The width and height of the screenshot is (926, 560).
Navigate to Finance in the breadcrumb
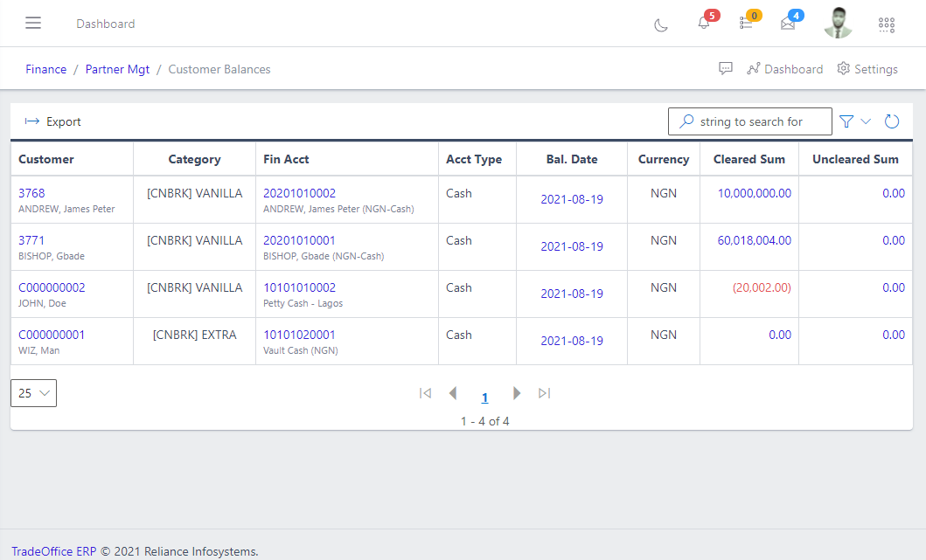(45, 69)
